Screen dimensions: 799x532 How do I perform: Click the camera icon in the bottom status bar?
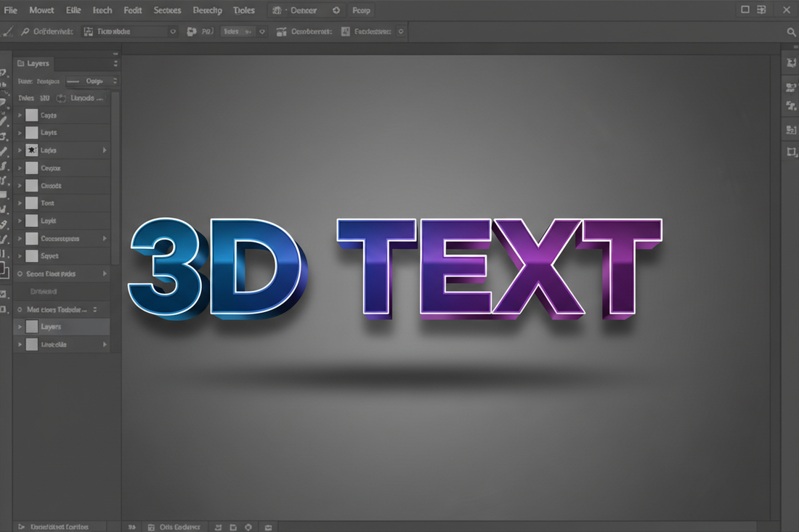(268, 527)
